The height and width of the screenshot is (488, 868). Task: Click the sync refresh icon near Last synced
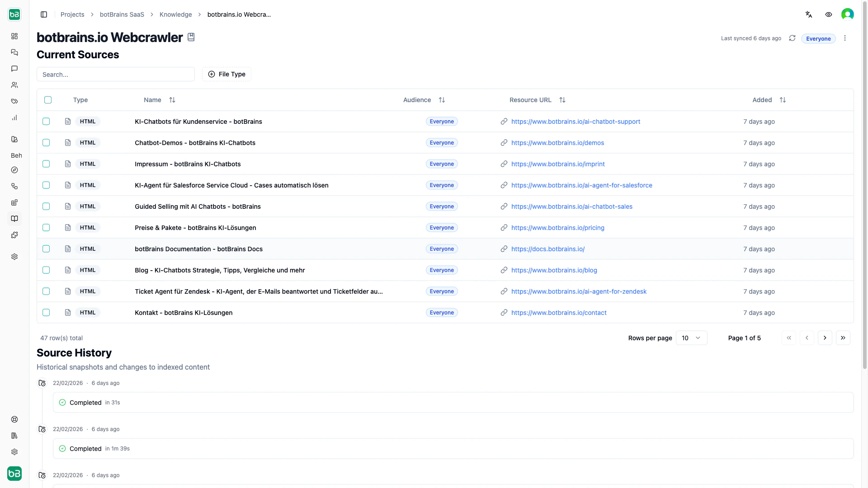pyautogui.click(x=792, y=38)
